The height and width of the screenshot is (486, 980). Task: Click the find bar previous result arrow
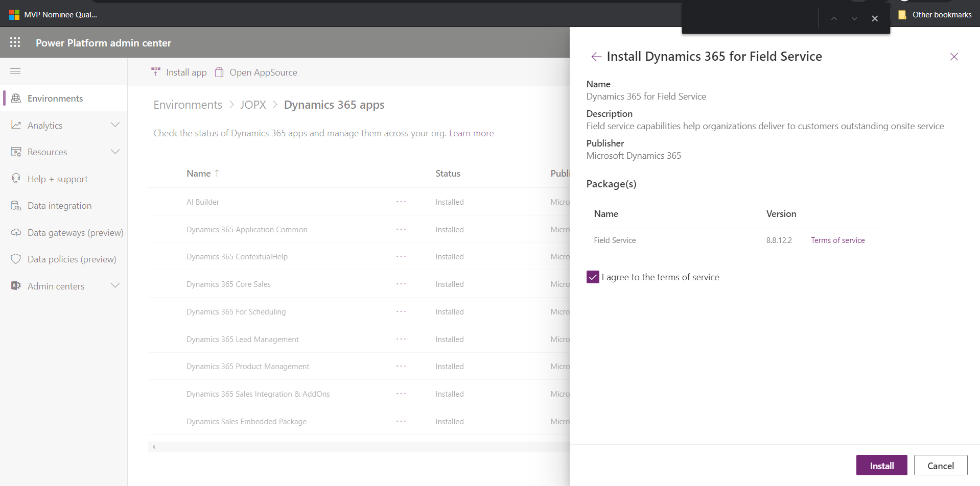tap(834, 18)
